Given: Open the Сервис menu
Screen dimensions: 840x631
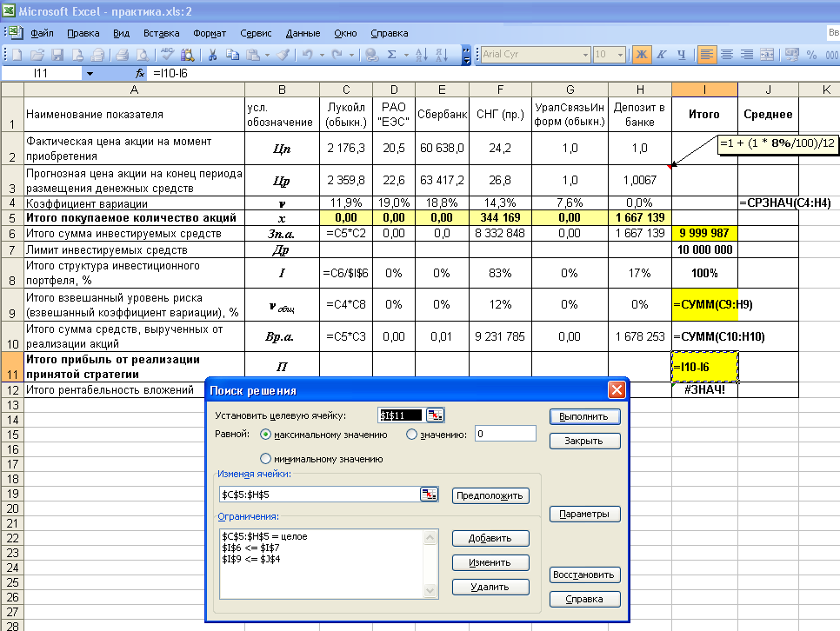Looking at the screenshot, I should pos(256,33).
